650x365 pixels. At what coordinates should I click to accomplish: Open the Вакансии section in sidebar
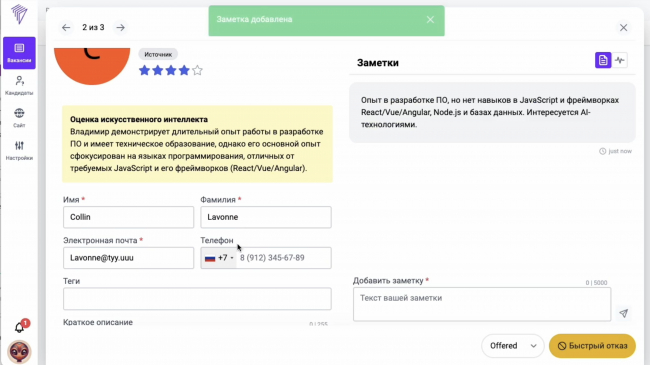click(19, 53)
